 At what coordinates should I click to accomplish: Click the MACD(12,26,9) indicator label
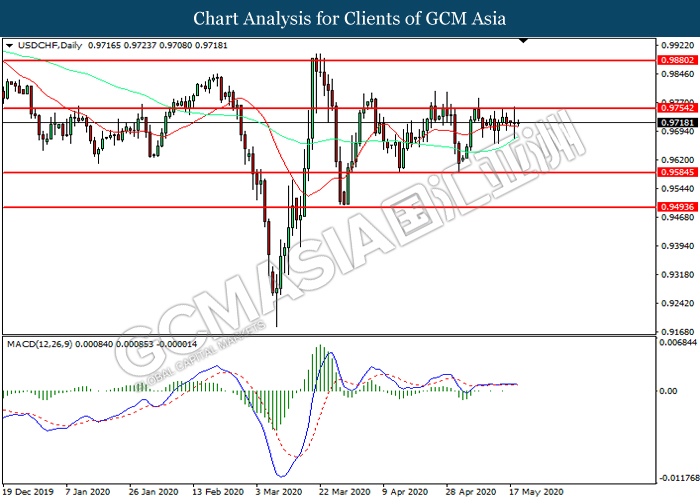tap(39, 344)
